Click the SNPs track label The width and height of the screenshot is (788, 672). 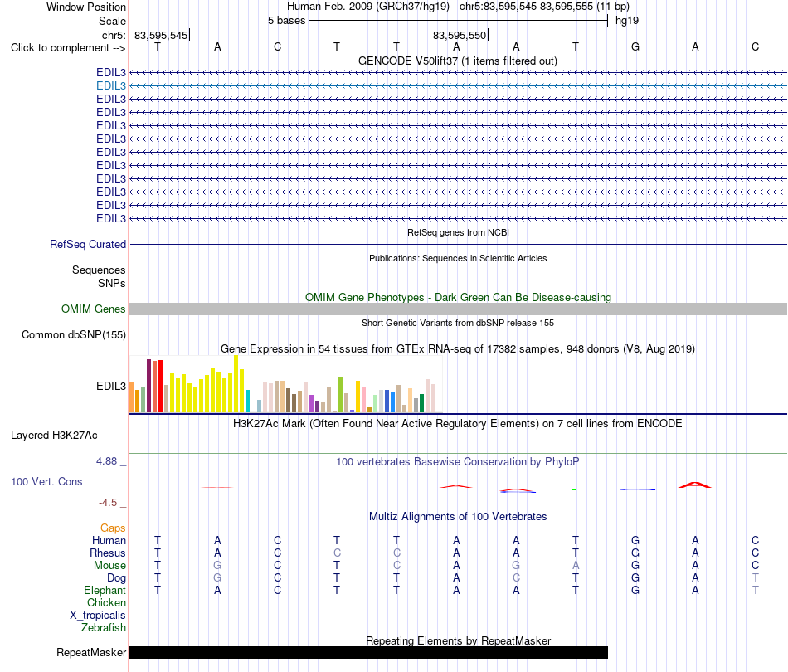[112, 283]
